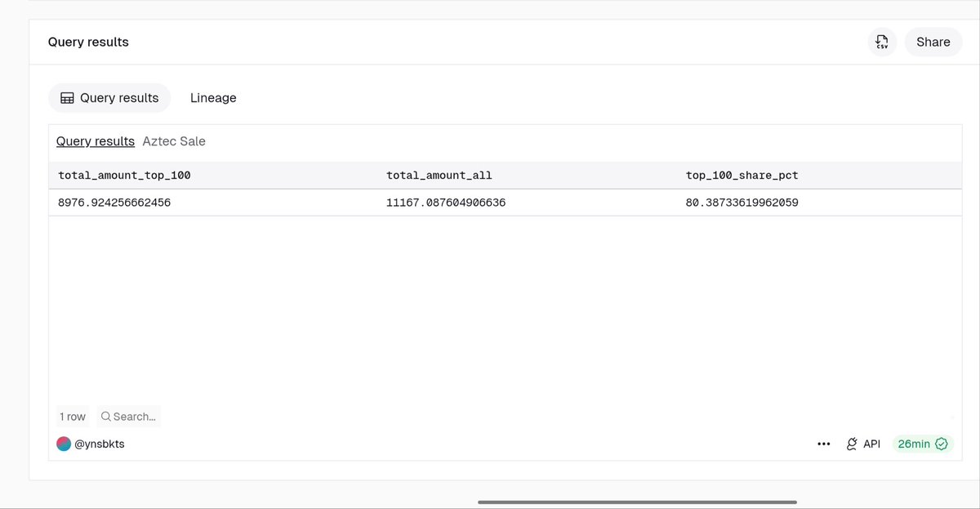The height and width of the screenshot is (509, 980).
Task: Open the underlined Query results link
Action: point(96,141)
